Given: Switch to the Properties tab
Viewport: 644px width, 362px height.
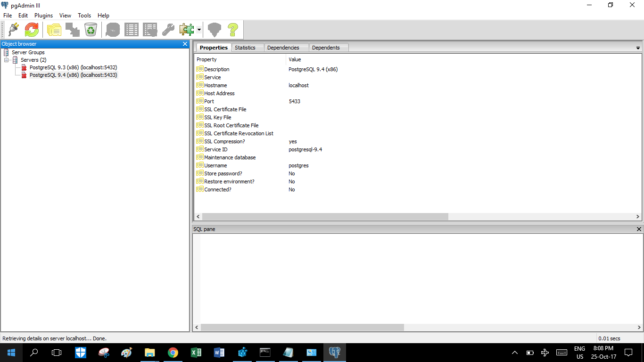Looking at the screenshot, I should click(x=214, y=48).
